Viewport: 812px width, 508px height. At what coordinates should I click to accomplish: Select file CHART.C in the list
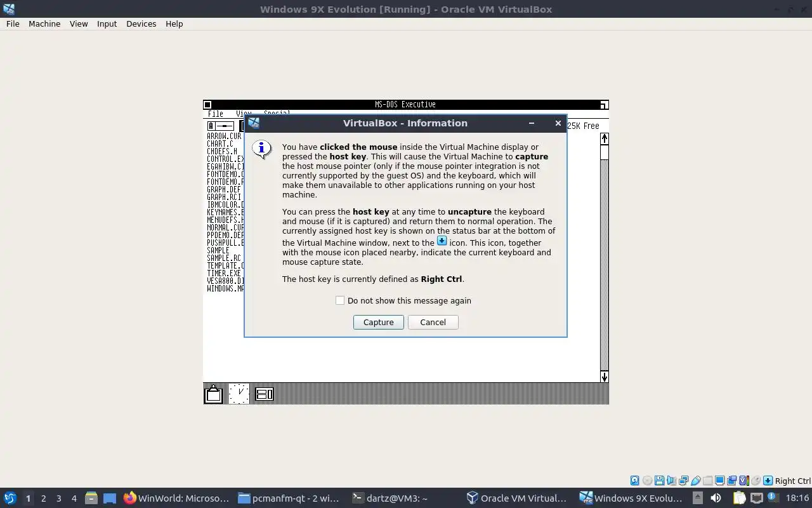(220, 144)
